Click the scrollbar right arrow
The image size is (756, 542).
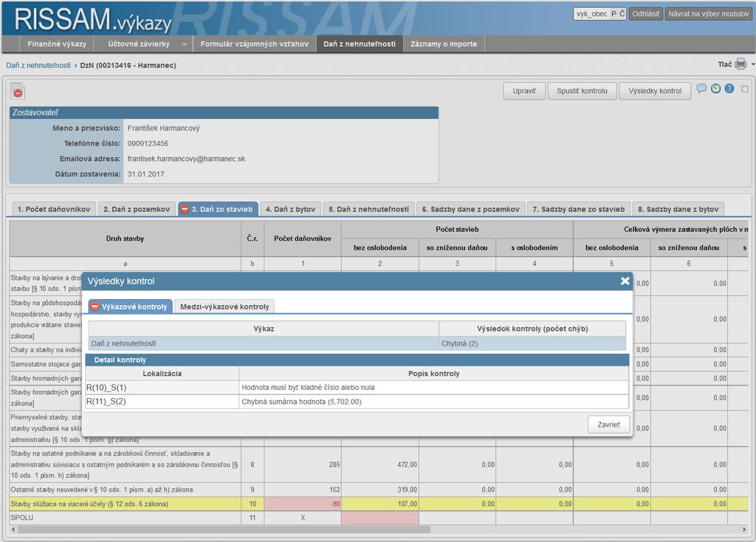(744, 529)
